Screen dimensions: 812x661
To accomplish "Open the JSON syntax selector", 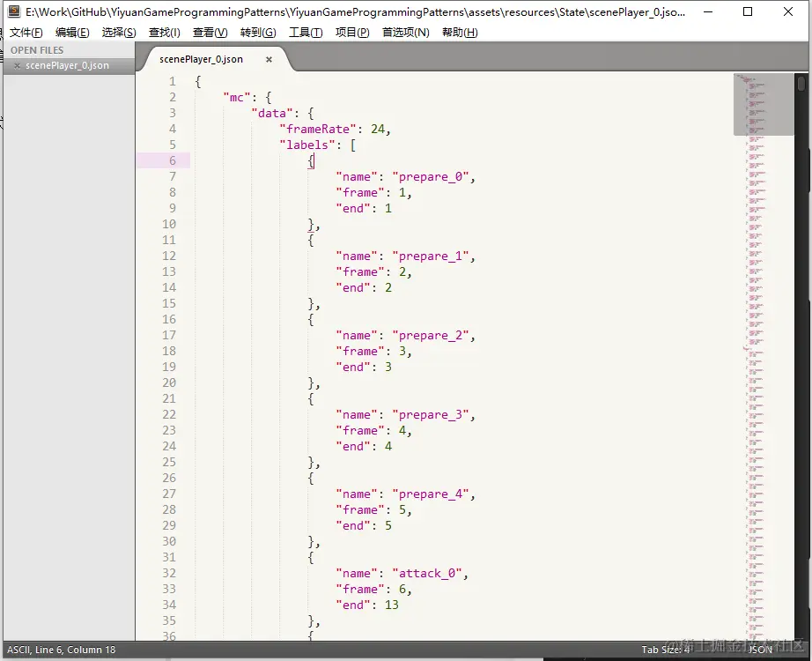I will click(x=760, y=649).
